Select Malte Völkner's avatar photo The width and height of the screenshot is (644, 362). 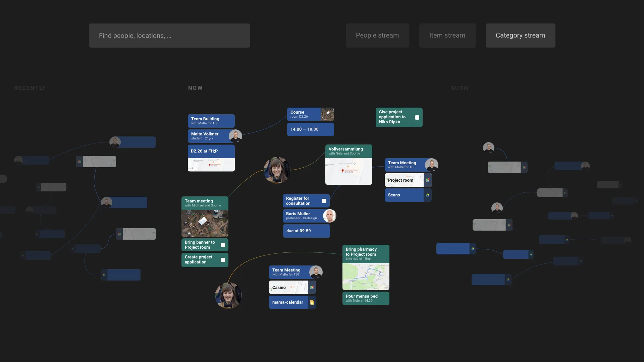pos(235,136)
